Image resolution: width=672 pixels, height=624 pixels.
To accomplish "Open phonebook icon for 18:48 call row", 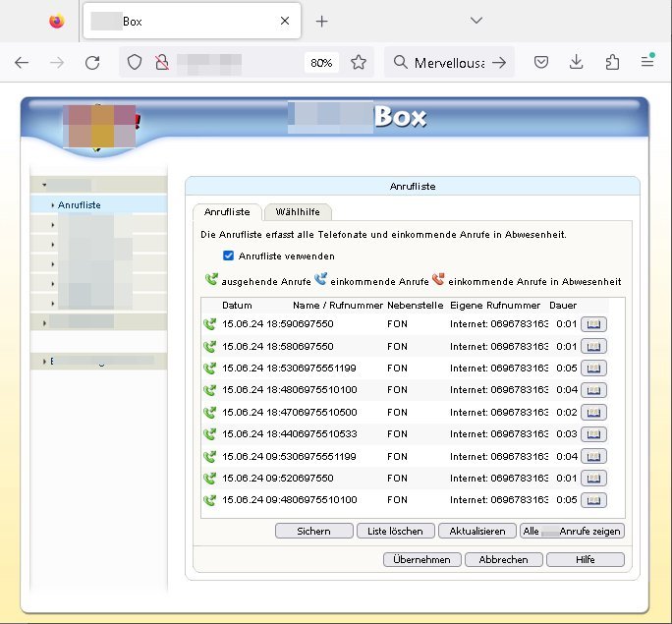I will [x=593, y=390].
